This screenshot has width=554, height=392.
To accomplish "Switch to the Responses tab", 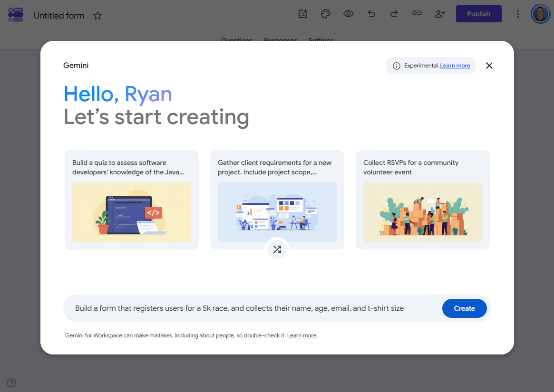I will (281, 40).
